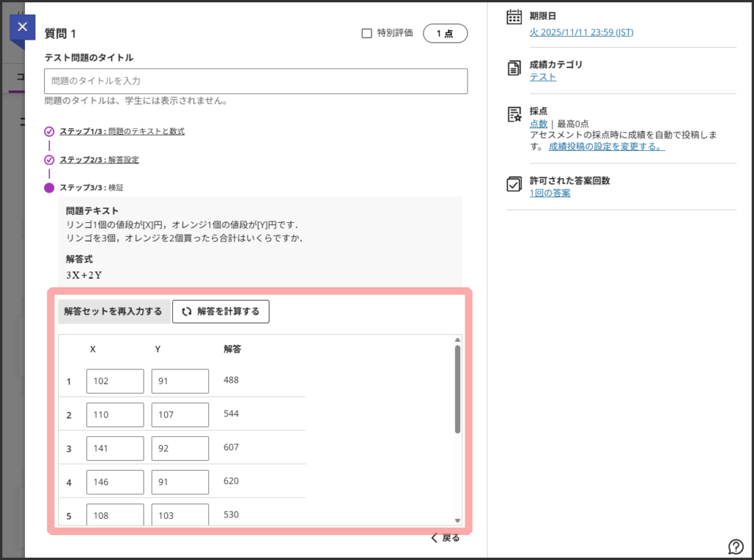The width and height of the screenshot is (754, 560).
Task: Enable the 特別評価 checkbox
Action: pyautogui.click(x=367, y=33)
